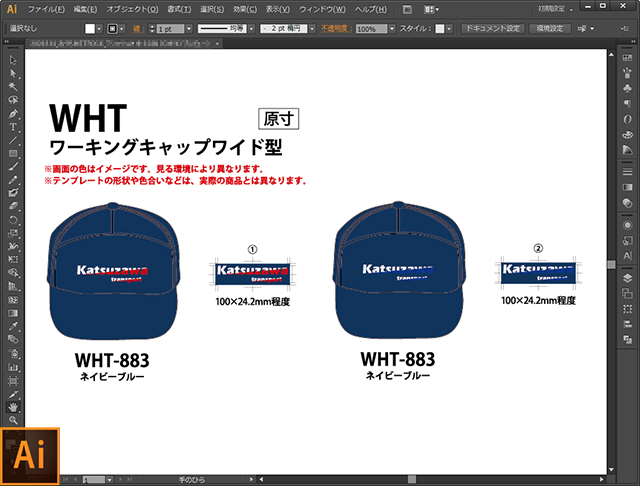This screenshot has height=486, width=640.
Task: Open the Appearance panel icon
Action: 627,225
